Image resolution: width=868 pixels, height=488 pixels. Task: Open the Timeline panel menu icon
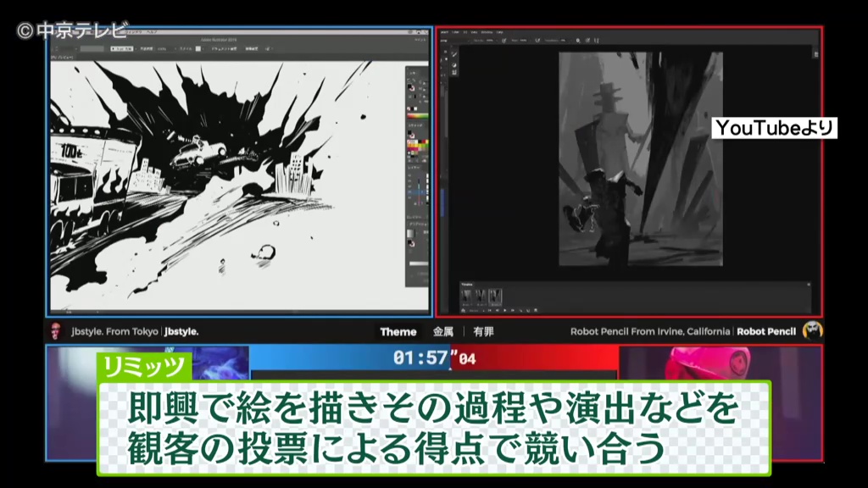point(809,285)
